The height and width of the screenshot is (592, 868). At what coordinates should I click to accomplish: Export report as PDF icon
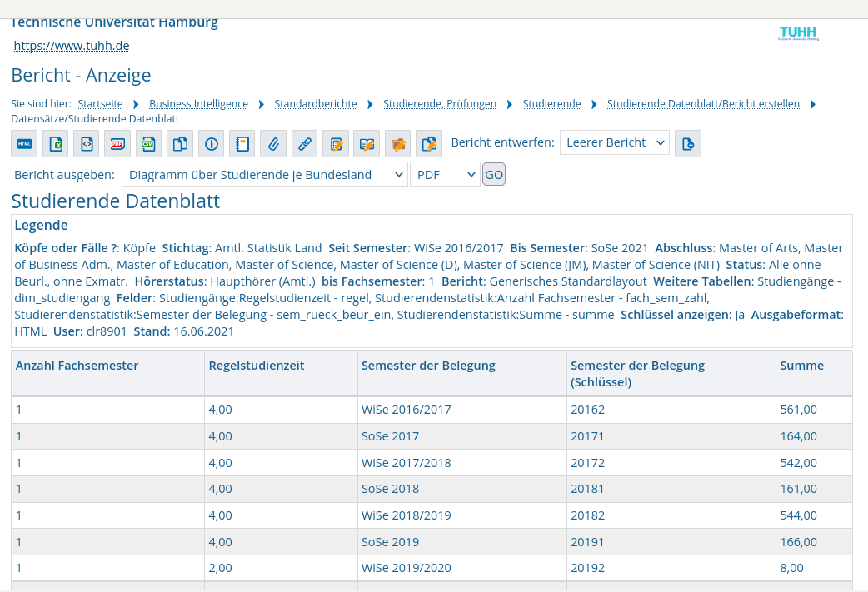(x=117, y=144)
